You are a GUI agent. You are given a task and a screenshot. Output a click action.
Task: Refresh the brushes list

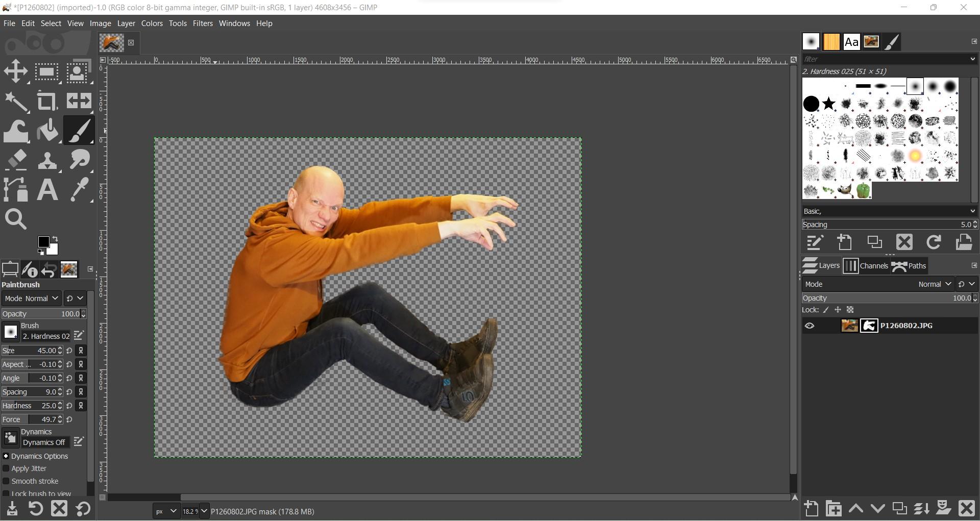pyautogui.click(x=934, y=242)
